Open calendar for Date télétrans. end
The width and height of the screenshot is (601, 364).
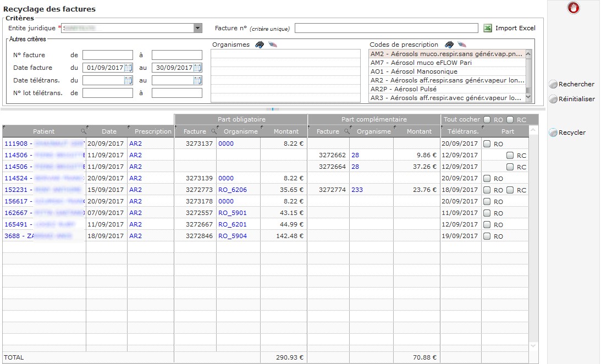point(197,80)
